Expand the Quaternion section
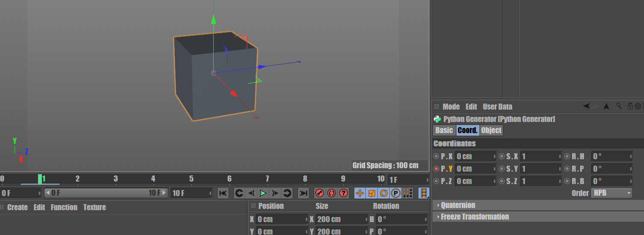 coord(458,205)
